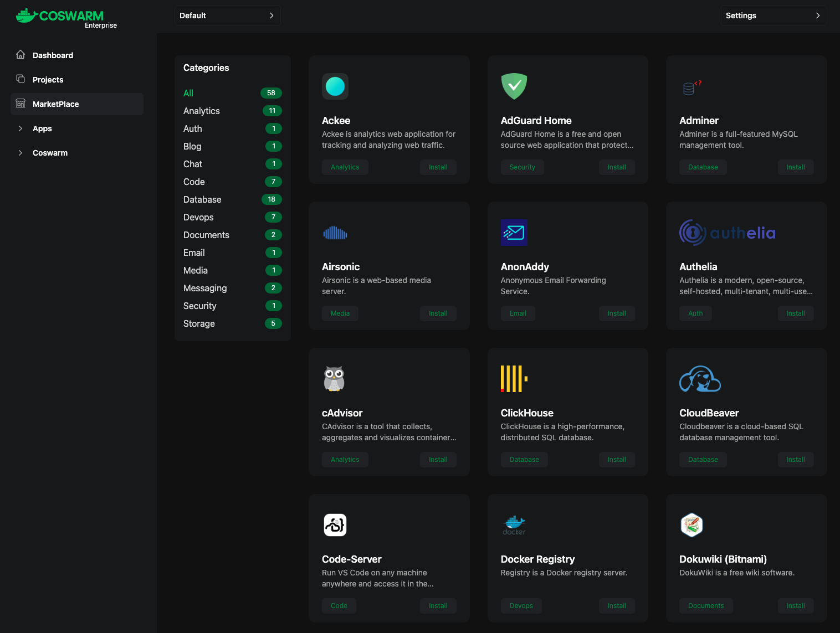Open Dashboard in the sidebar
Screen dimensions: 840x633
pyautogui.click(x=77, y=55)
